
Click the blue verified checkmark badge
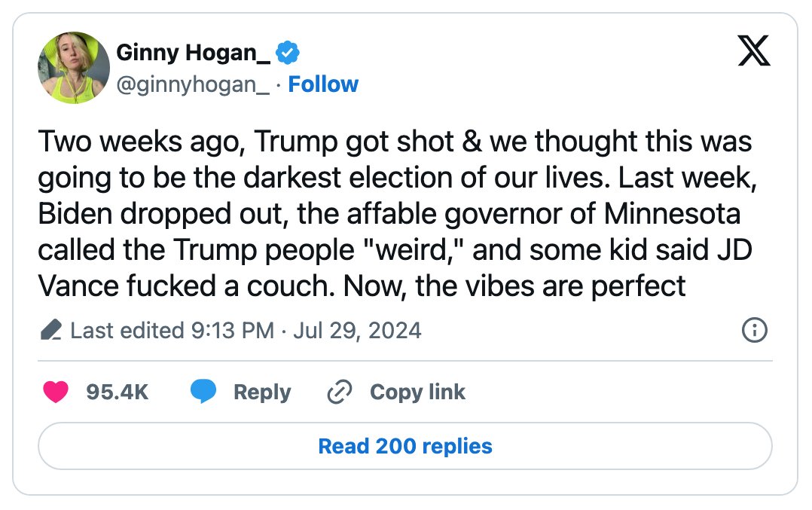click(288, 53)
